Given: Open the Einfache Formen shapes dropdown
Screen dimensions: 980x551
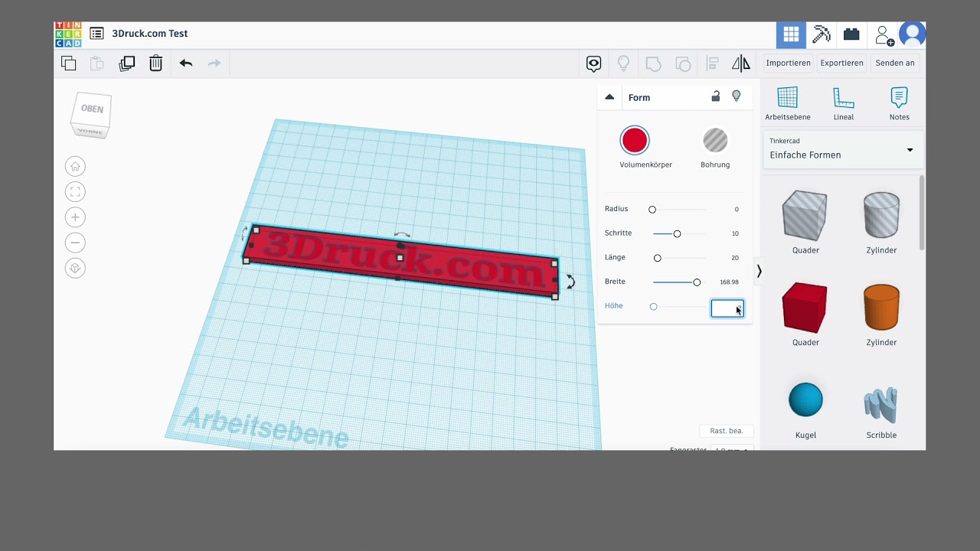Looking at the screenshot, I should coord(843,149).
